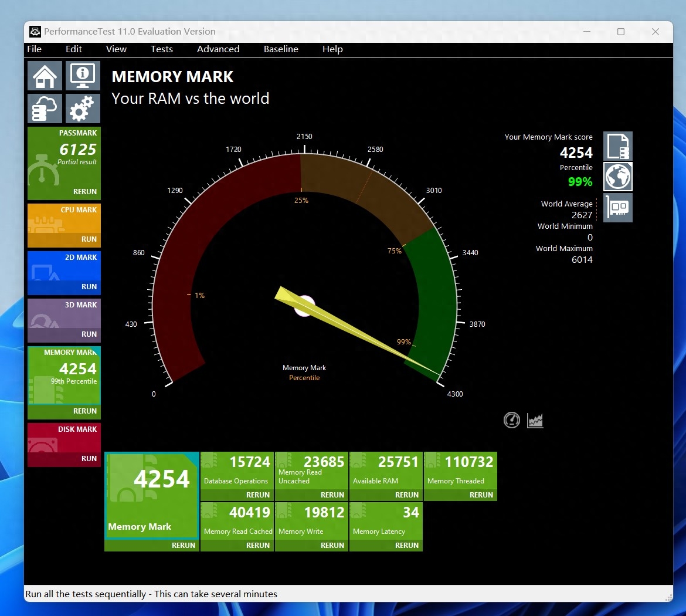
Task: Open the settings gears icon
Action: (83, 109)
